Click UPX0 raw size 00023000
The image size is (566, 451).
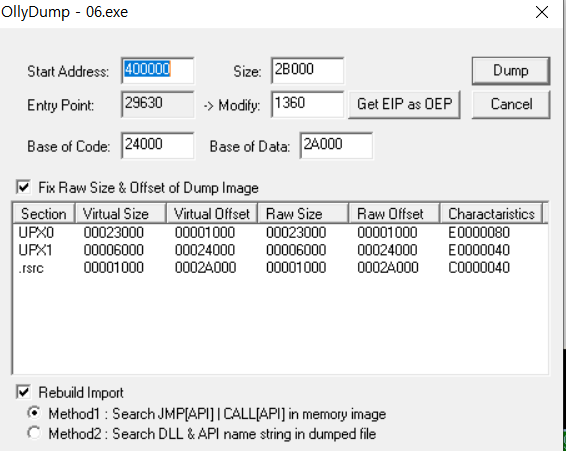pos(296,232)
